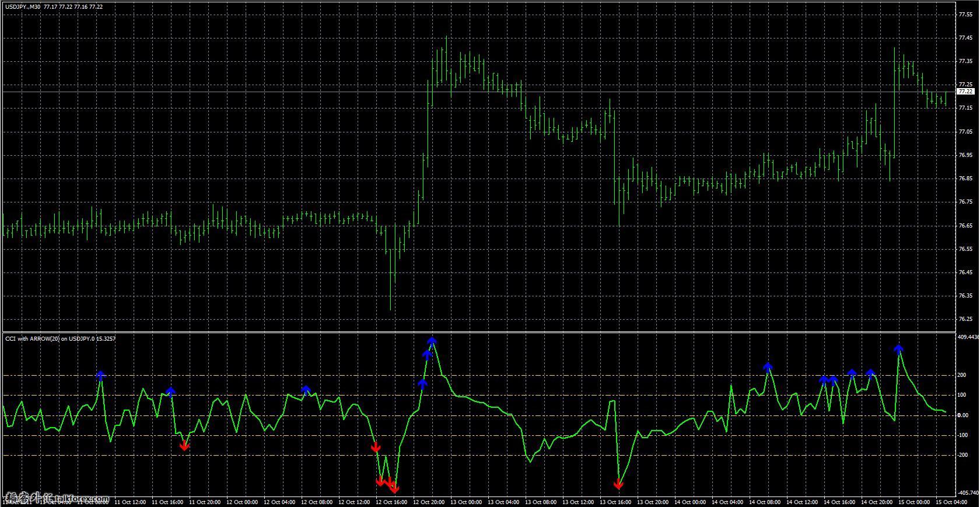Viewport: 980px width, 507px height.
Task: Click the blue arrow near 14 Oct 08:00
Action: [768, 366]
